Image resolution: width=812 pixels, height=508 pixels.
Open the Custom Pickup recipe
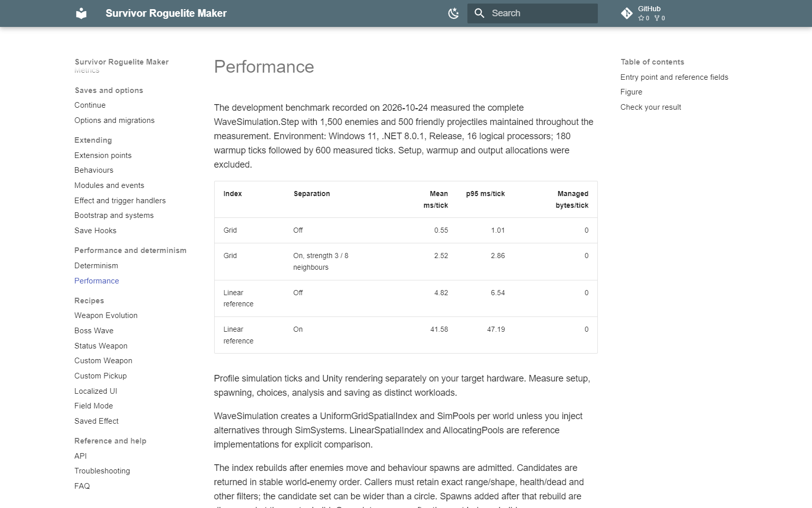point(100,376)
